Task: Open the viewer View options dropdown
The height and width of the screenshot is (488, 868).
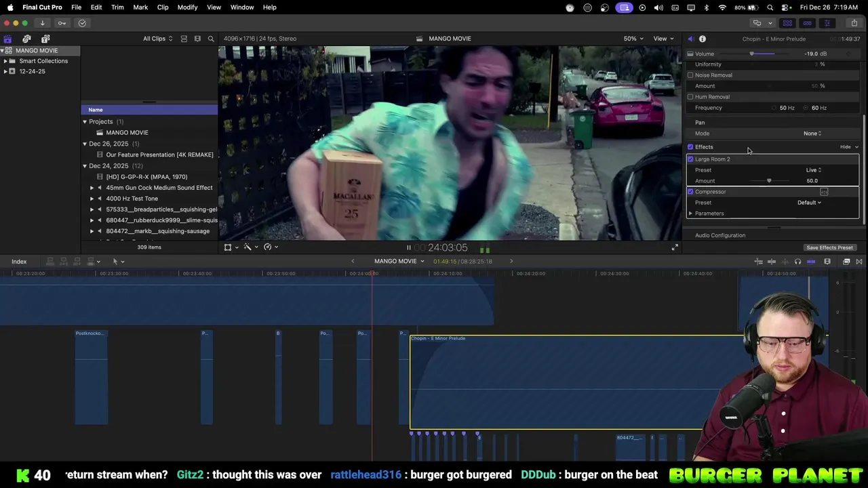Action: click(663, 39)
